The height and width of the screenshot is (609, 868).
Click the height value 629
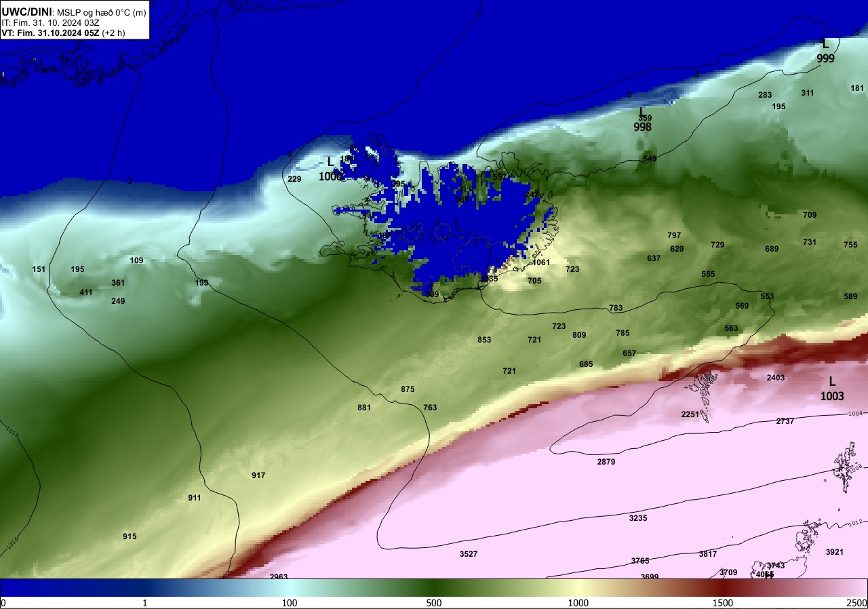[677, 249]
